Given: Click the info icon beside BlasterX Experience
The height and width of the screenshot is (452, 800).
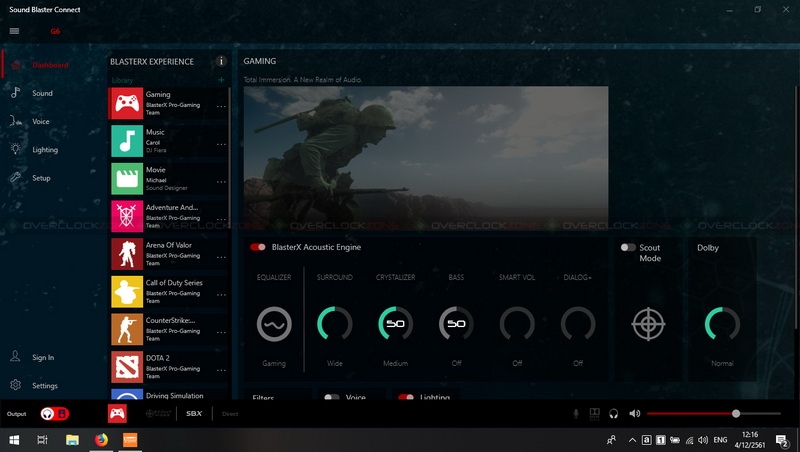Looking at the screenshot, I should point(221,61).
